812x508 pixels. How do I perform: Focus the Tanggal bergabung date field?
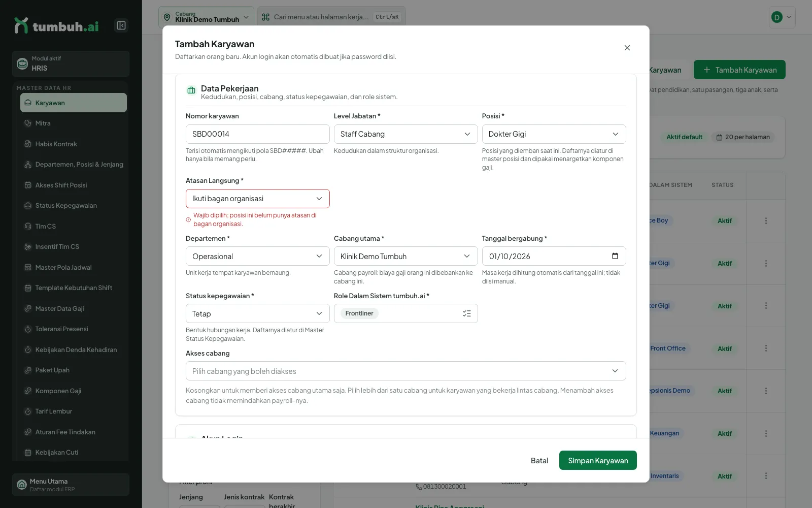point(554,256)
